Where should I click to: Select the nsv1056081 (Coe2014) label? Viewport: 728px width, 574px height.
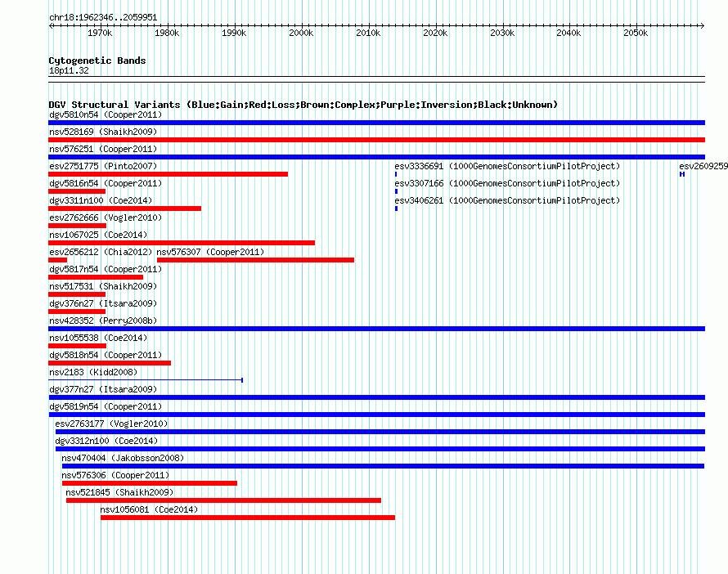point(149,509)
